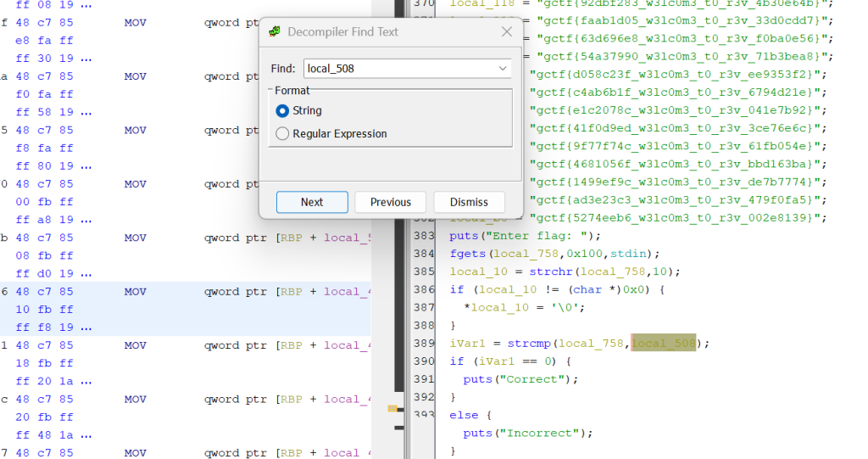
Task: Click the highlighted MOV instruction in listing
Action: click(x=135, y=292)
